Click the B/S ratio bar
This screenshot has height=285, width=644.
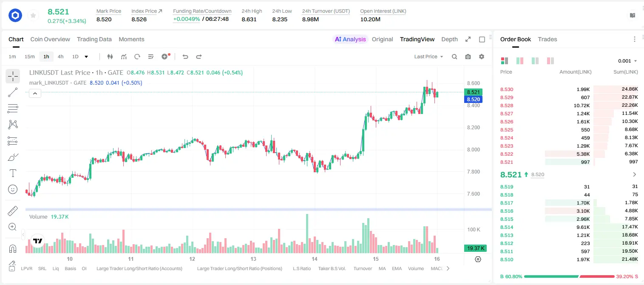coord(569,276)
